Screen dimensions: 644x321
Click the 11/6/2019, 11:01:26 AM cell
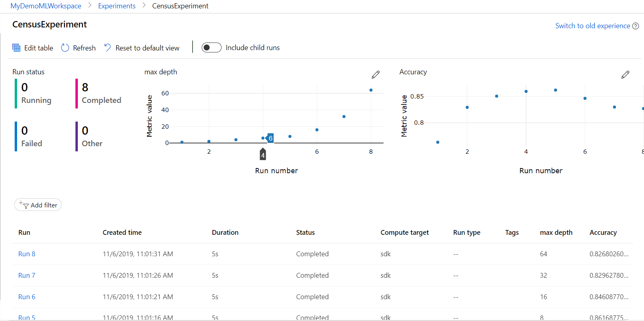[138, 275]
